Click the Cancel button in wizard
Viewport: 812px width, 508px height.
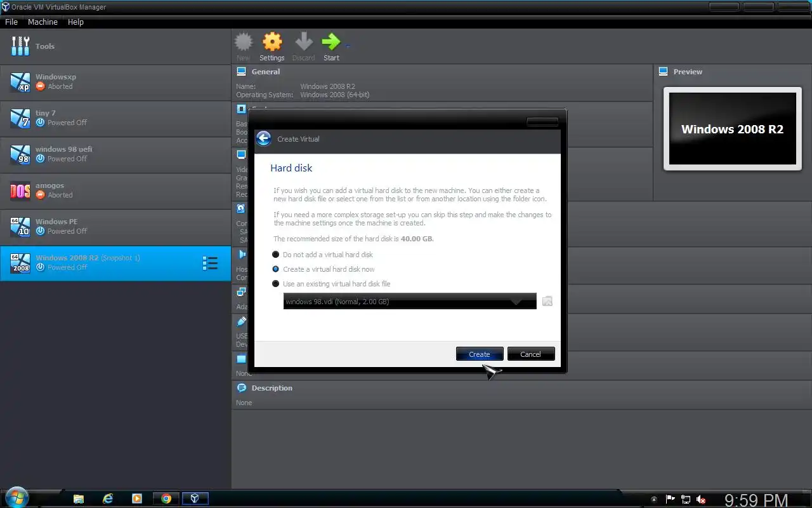point(530,354)
